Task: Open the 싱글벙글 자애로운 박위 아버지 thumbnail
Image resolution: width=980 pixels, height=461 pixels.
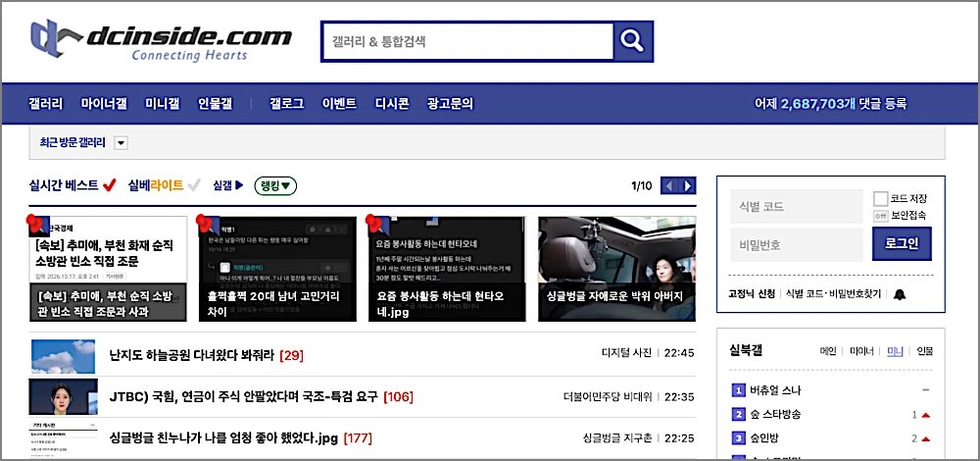Action: (x=616, y=269)
